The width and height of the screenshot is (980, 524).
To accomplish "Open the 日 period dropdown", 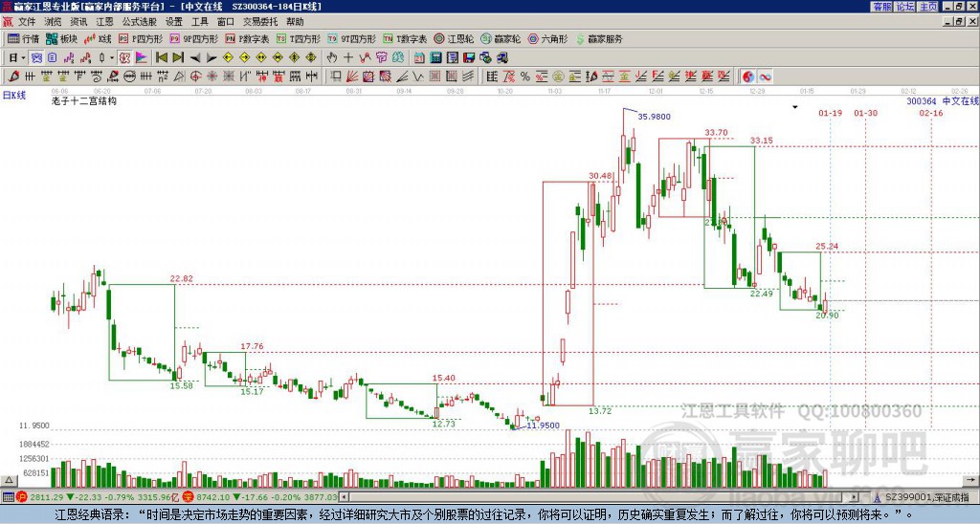I will coord(17,58).
